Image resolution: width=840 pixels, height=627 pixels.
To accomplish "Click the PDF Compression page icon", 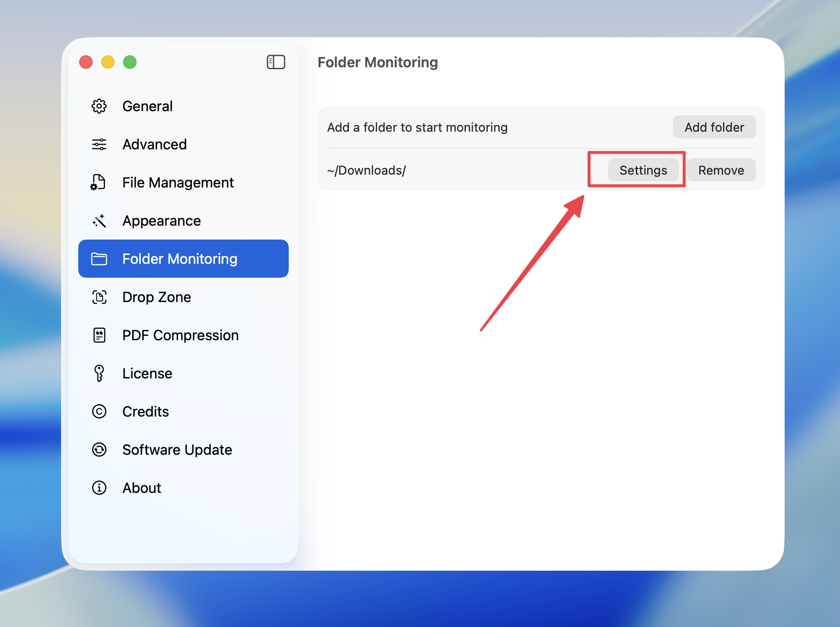I will click(x=99, y=335).
